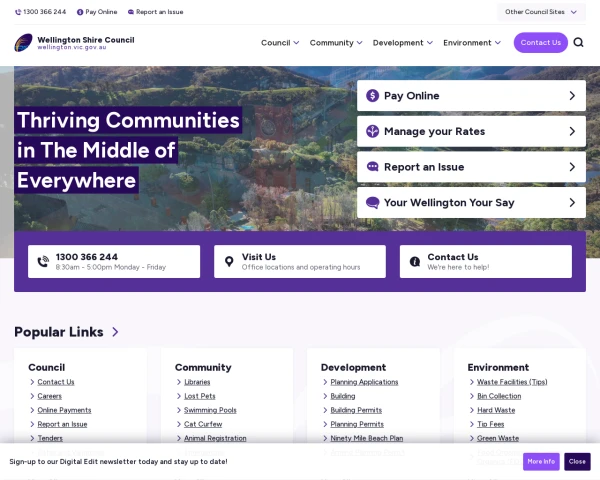The height and width of the screenshot is (480, 600).
Task: Click Planning Applications link
Action: (364, 382)
